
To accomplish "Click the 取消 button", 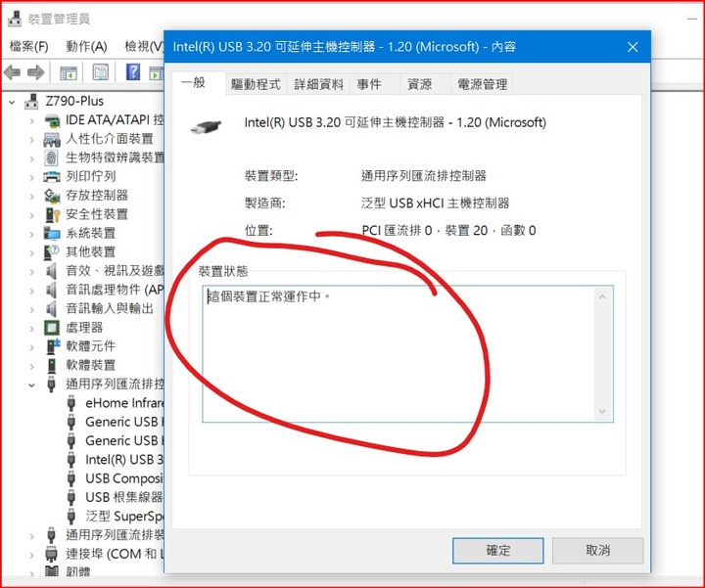I will tap(597, 550).
